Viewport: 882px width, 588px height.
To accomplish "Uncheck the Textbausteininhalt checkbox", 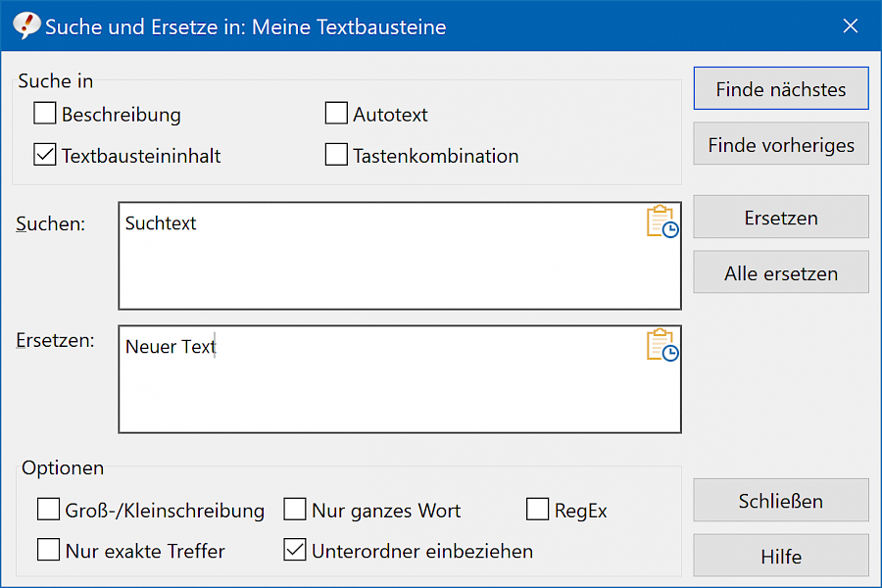I will point(45,155).
